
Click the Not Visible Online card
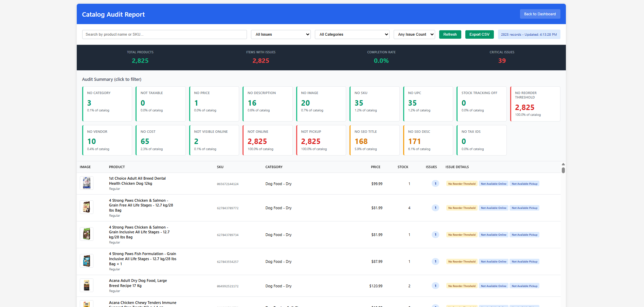click(214, 140)
